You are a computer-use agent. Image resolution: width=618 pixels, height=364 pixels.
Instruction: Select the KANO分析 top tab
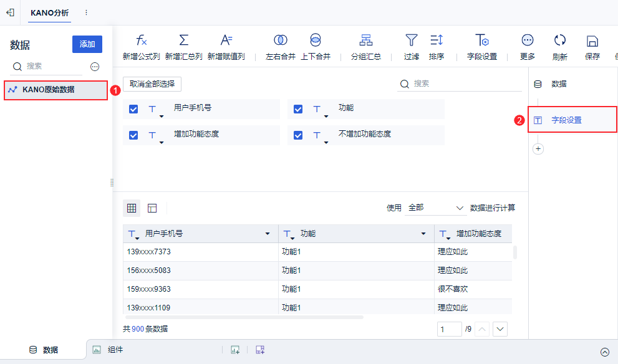tap(50, 13)
